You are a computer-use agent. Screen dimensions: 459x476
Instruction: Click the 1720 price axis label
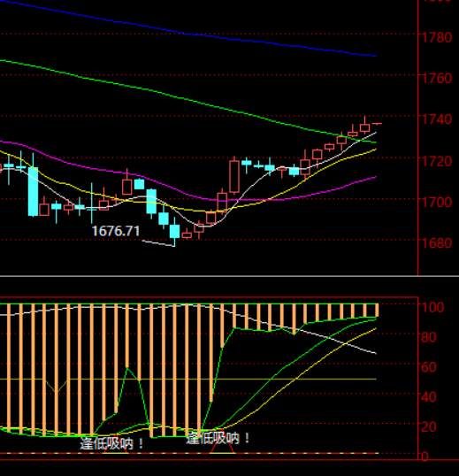[x=437, y=161]
